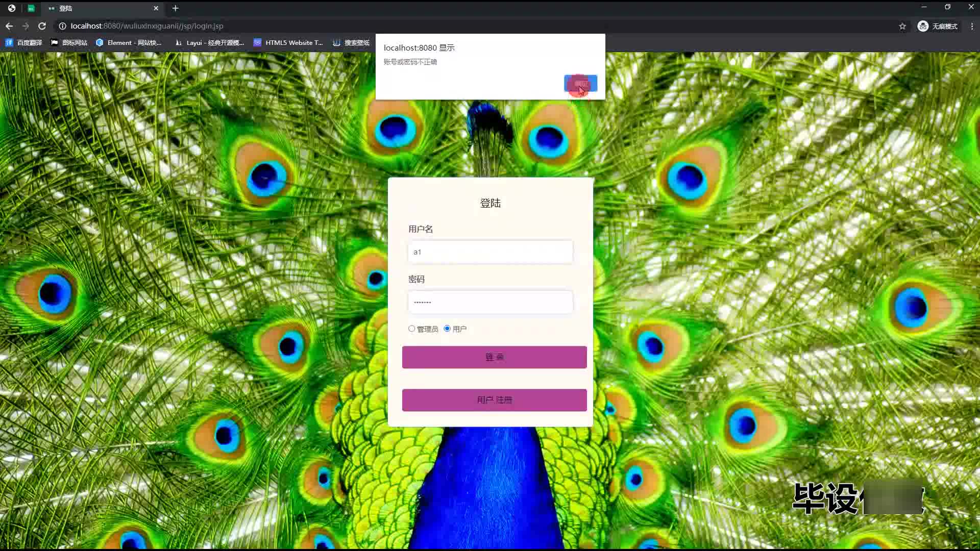This screenshot has height=551, width=980.
Task: Click the green pinned tab icon
Action: click(x=31, y=8)
